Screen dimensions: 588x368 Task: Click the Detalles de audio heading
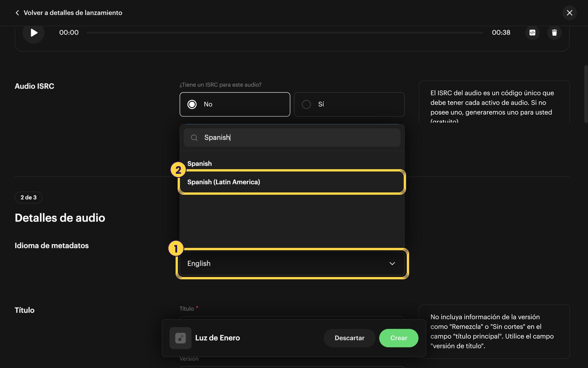click(60, 218)
